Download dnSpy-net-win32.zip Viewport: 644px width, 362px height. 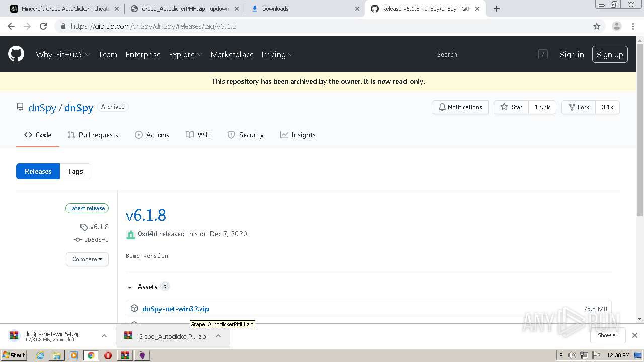pyautogui.click(x=176, y=309)
